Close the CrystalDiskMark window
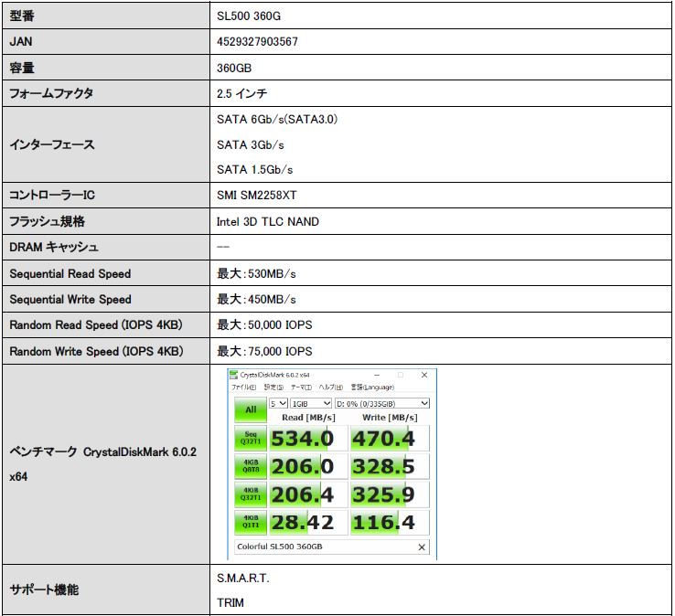675x616 pixels. [x=424, y=375]
